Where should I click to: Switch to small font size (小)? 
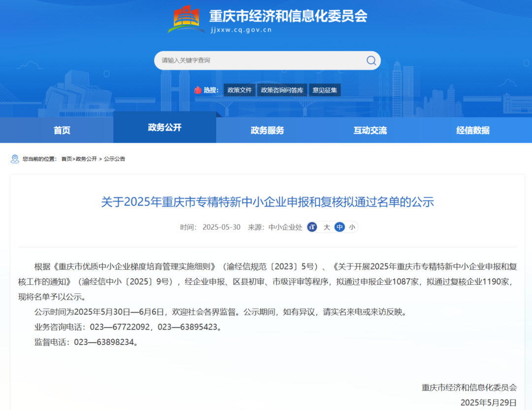(x=352, y=227)
